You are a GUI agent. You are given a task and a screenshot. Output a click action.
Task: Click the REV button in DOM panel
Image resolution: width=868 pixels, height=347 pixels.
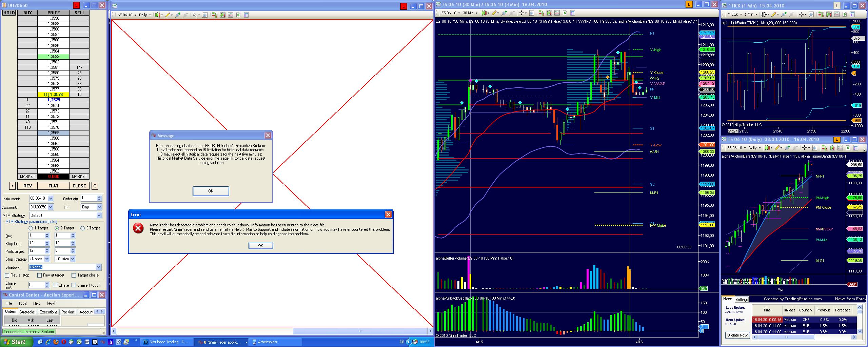tap(27, 186)
